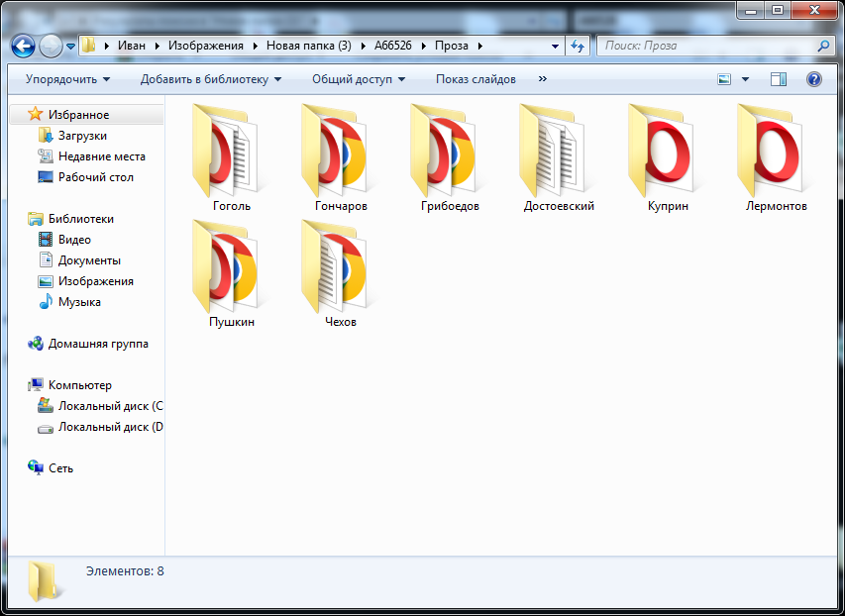Show the preview pane icon
The width and height of the screenshot is (845, 616).
(779, 80)
